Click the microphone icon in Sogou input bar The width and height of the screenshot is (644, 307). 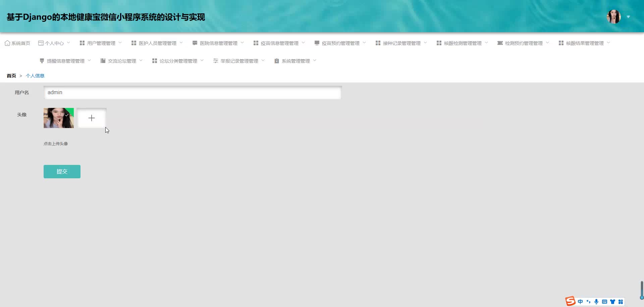coord(596,302)
